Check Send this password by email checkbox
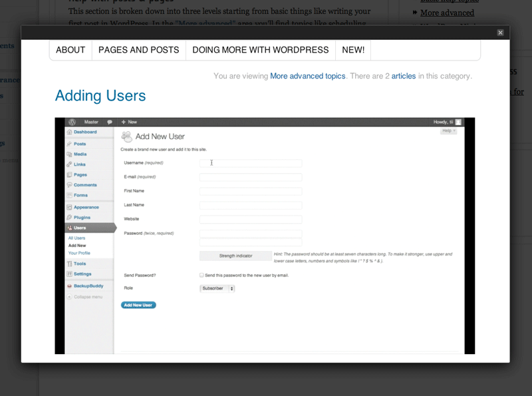Viewport: 532px width, 396px height. tap(201, 275)
